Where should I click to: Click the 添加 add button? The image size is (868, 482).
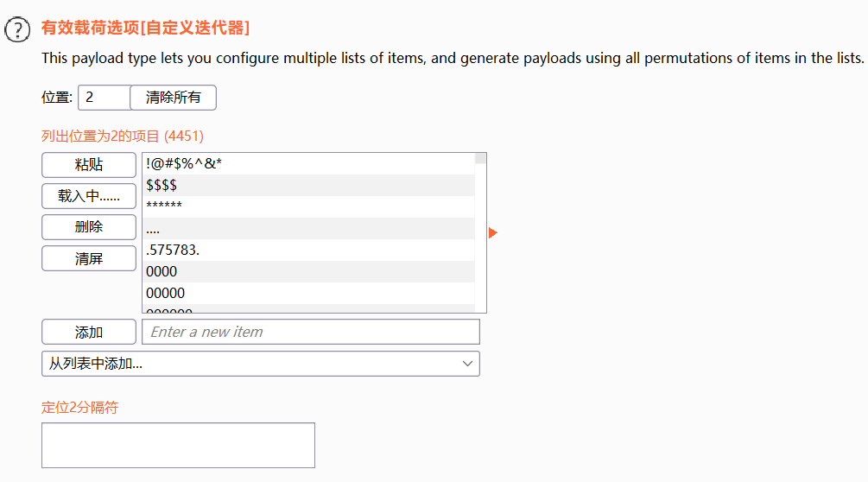[89, 332]
